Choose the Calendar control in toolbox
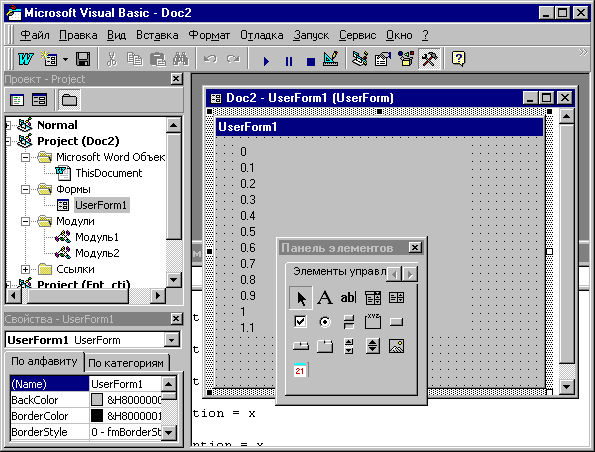This screenshot has width=595, height=452. 300,370
